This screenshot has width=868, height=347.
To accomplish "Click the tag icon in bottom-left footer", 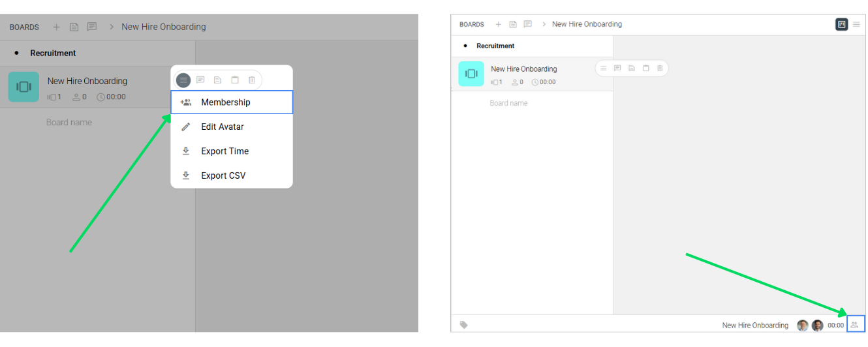I will 464,325.
